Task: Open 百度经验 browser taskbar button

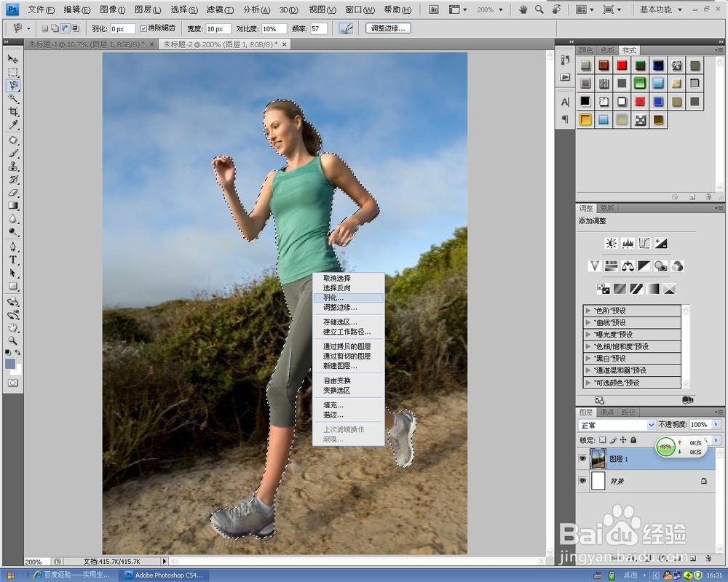Action: (x=72, y=575)
